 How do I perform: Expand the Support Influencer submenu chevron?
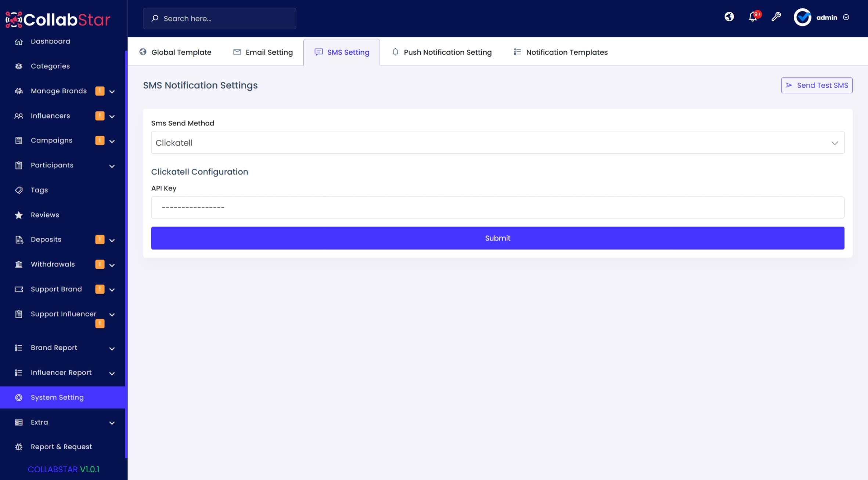click(112, 314)
